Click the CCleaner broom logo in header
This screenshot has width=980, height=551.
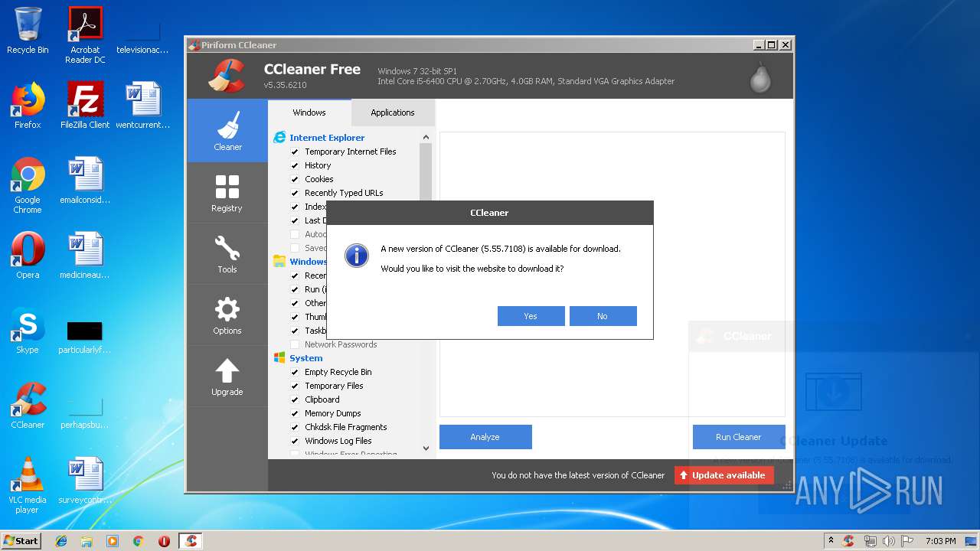[x=227, y=75]
